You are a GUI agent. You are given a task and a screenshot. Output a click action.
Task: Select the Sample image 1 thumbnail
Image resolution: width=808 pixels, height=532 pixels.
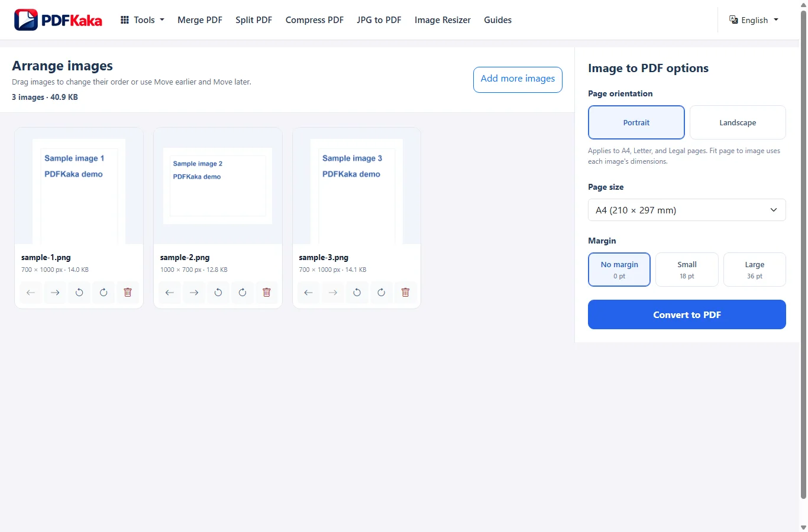pyautogui.click(x=79, y=186)
